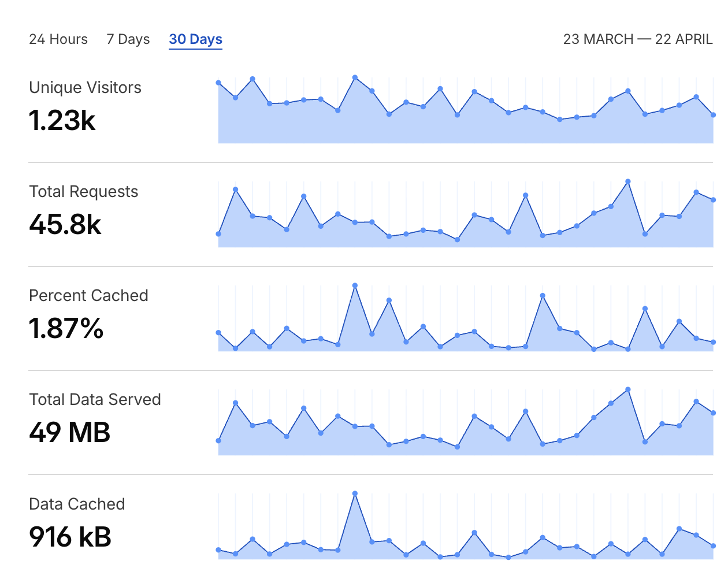The width and height of the screenshot is (728, 572).
Task: Click the highest peak in Total Data Served chart
Action: [x=628, y=389]
